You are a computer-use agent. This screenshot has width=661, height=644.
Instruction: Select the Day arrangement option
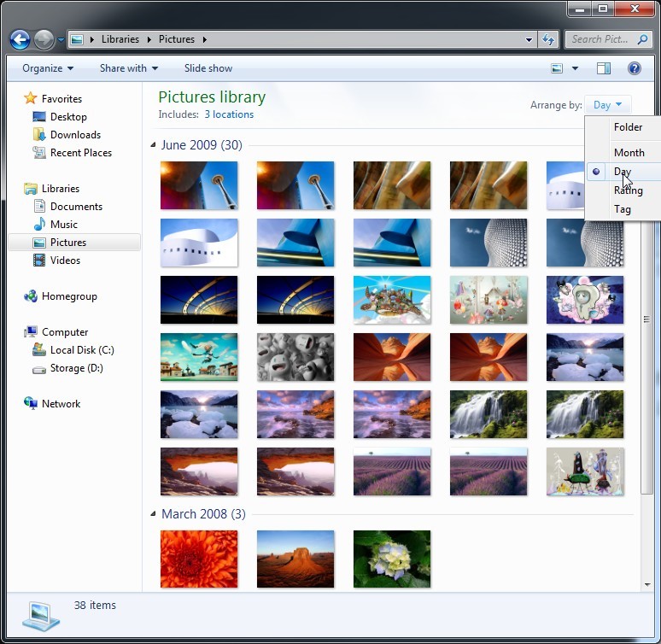click(x=623, y=172)
